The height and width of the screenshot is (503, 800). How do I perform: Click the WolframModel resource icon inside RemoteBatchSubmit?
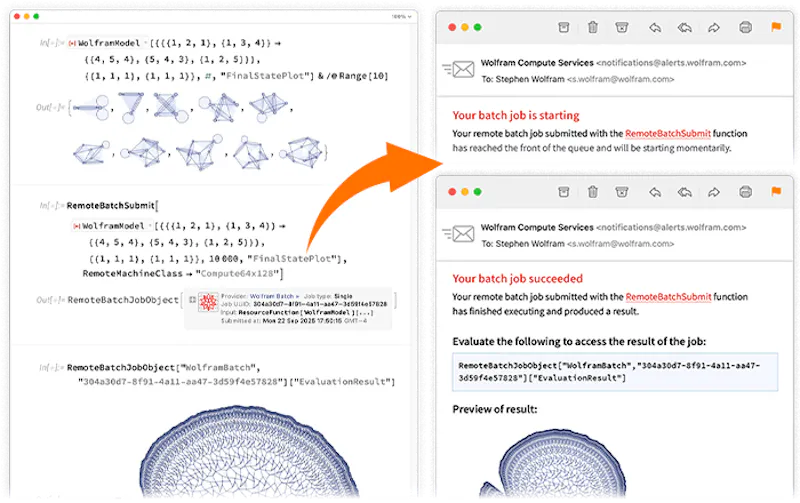point(77,226)
